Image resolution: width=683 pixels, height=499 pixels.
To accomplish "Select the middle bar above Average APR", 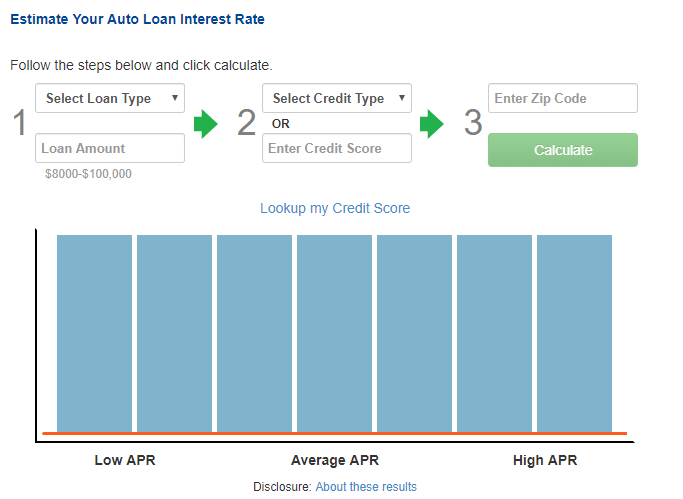I will 335,334.
